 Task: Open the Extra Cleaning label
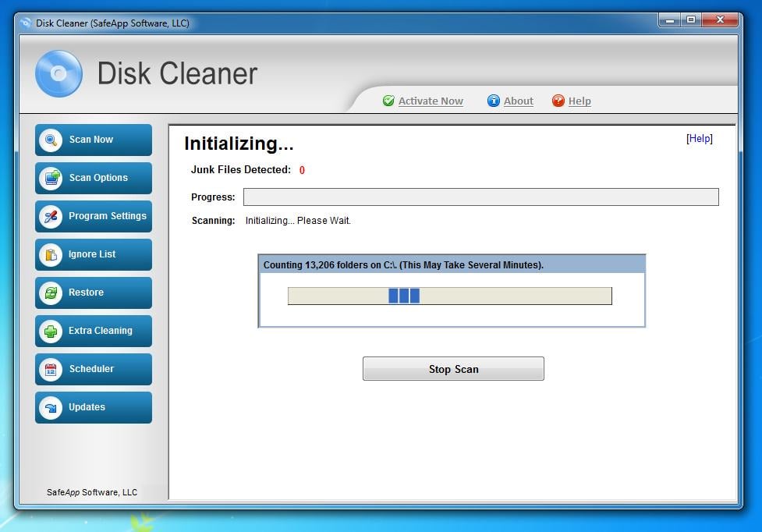click(x=100, y=331)
